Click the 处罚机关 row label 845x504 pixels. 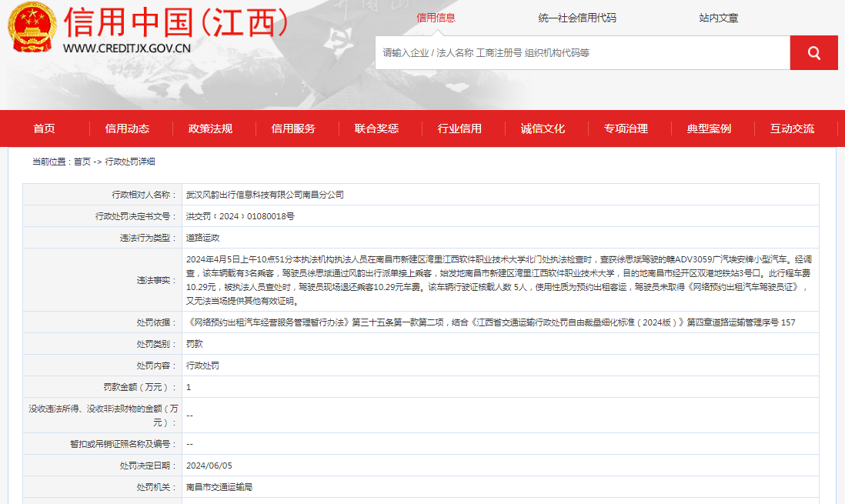(x=156, y=487)
